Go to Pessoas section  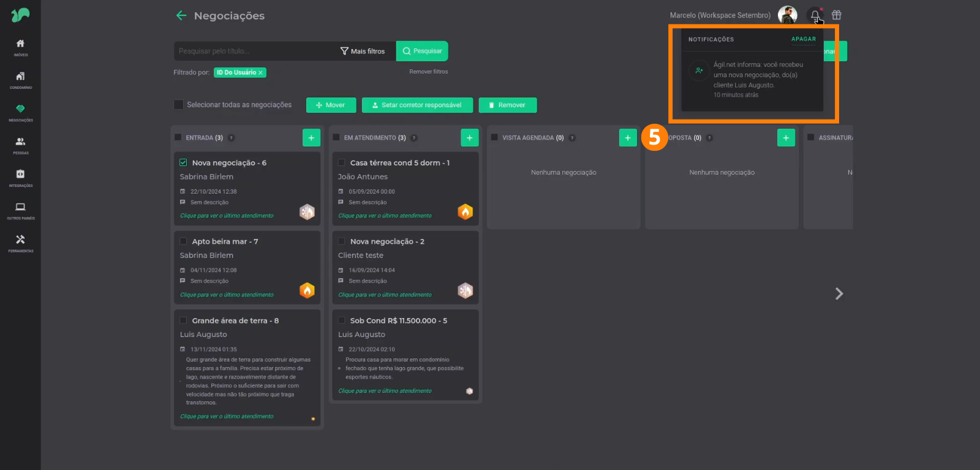[x=20, y=145]
